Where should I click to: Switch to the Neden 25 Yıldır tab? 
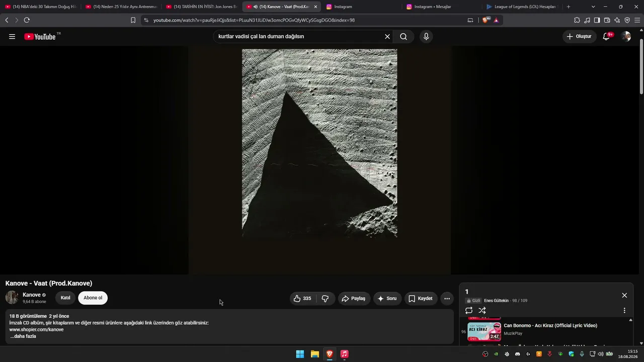pyautogui.click(x=121, y=7)
